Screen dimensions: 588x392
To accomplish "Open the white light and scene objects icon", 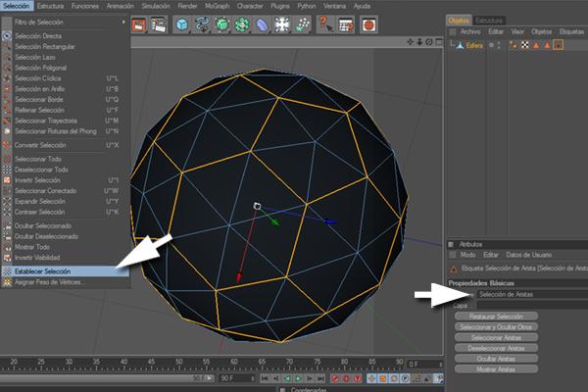I will (x=282, y=24).
